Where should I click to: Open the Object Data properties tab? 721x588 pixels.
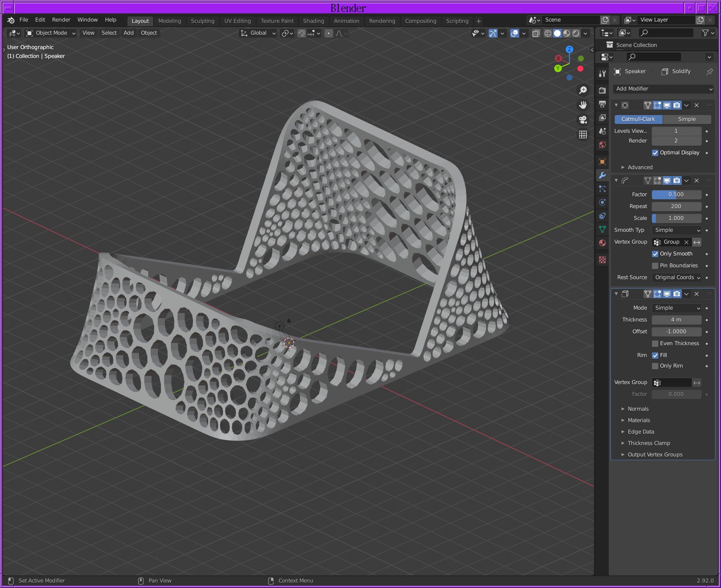[602, 229]
